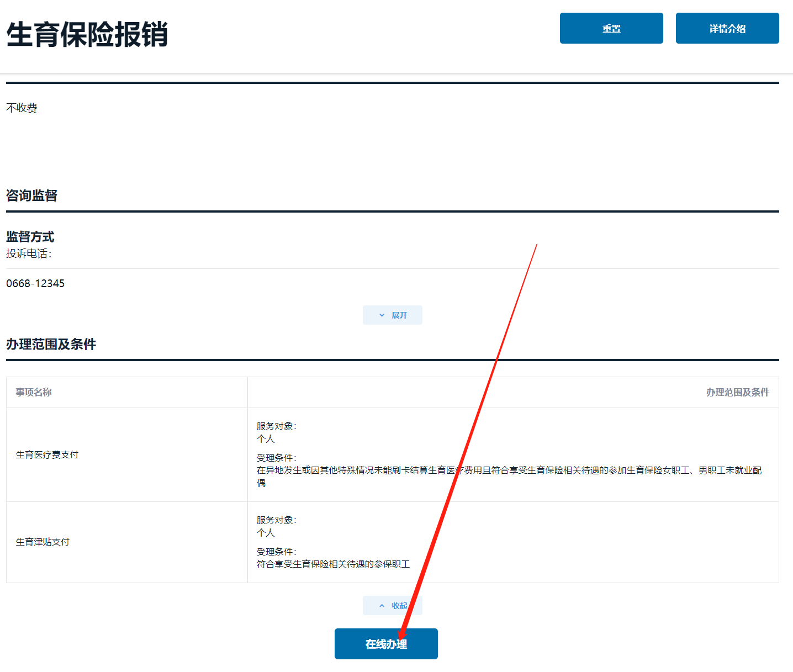Click the 生育保险报销 page title

pos(87,34)
